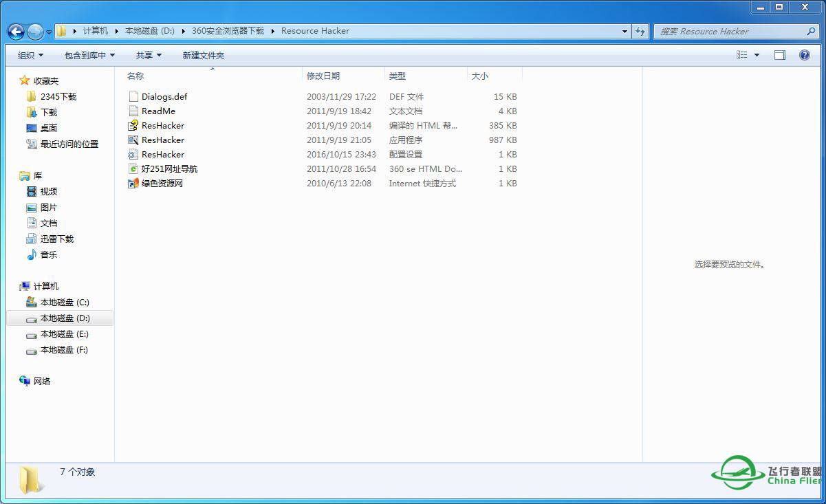Viewport: 826px width, 504px height.
Task: Expand the view options dropdown arrow
Action: 757,55
